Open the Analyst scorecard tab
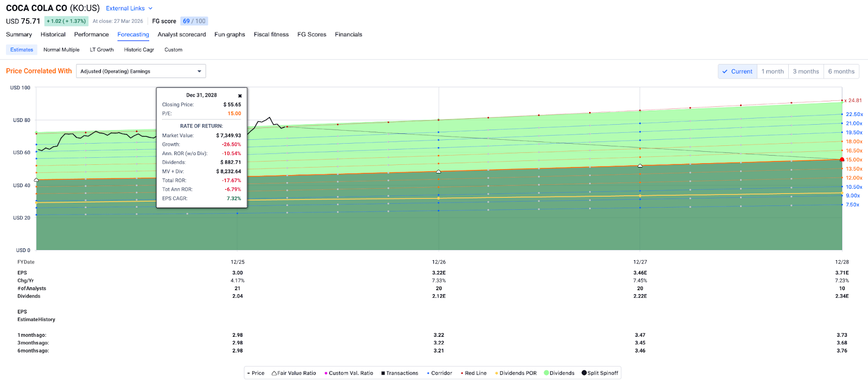 coord(182,34)
